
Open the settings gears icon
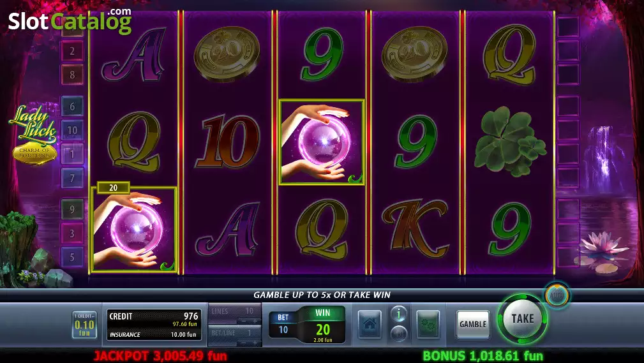point(428,324)
